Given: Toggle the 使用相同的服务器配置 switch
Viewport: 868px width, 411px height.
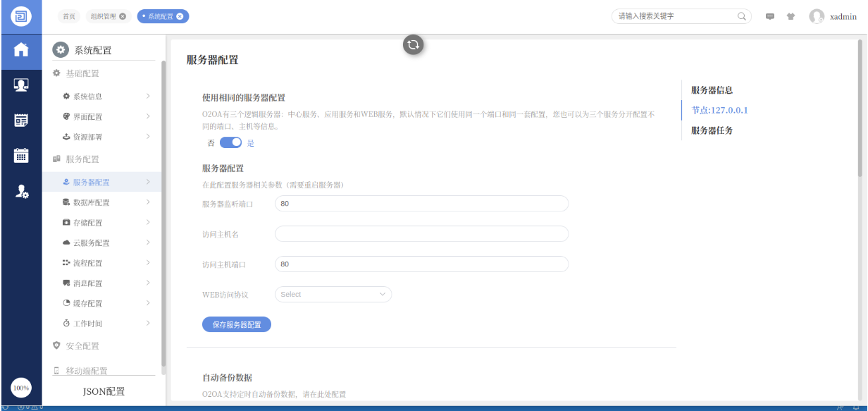Looking at the screenshot, I should pyautogui.click(x=230, y=142).
